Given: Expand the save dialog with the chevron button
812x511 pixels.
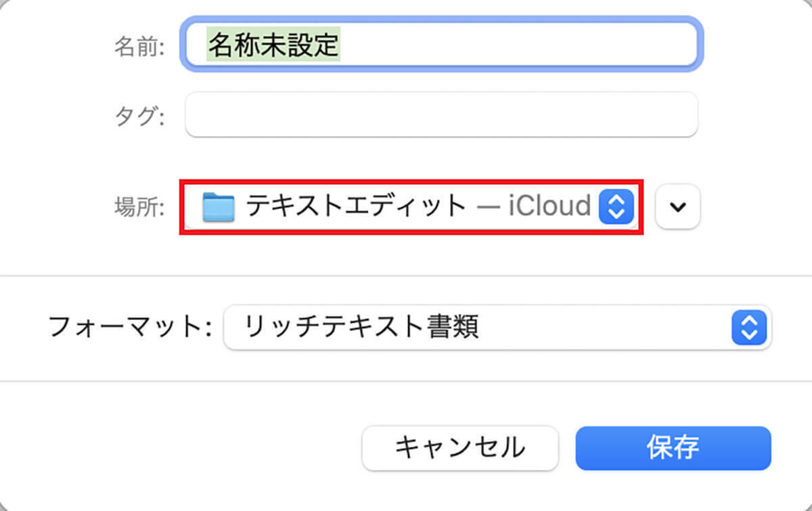Looking at the screenshot, I should point(678,206).
